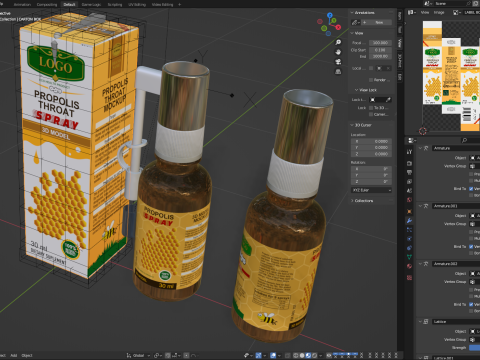Switch to the Scripting workspace tab
Screen dimensions: 480x360
tap(115, 4)
